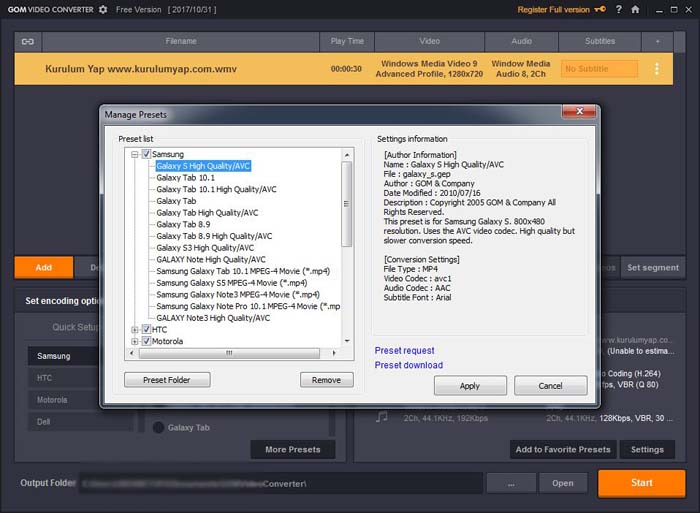The image size is (700, 513).
Task: Open the Preset download link
Action: 409,365
